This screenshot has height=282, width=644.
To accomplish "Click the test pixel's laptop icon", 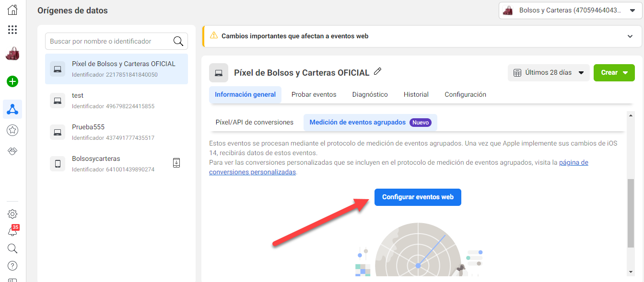I will click(x=58, y=101).
